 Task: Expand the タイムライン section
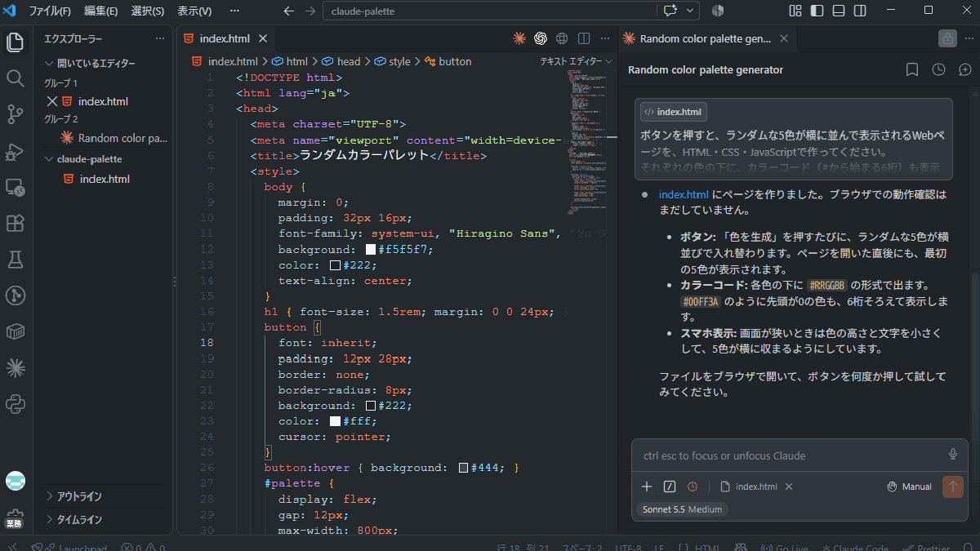pyautogui.click(x=104, y=519)
